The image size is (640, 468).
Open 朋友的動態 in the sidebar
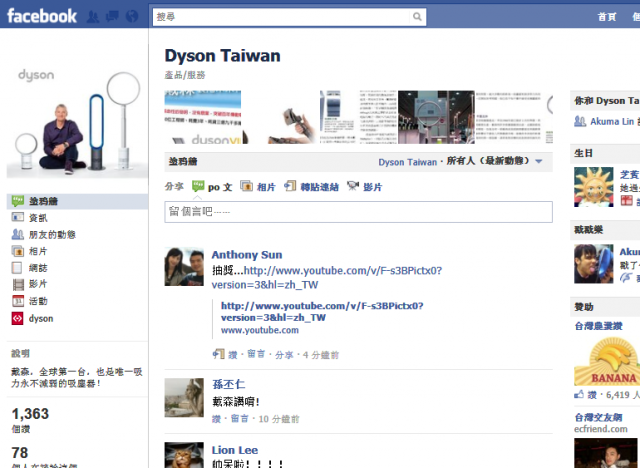[52, 235]
